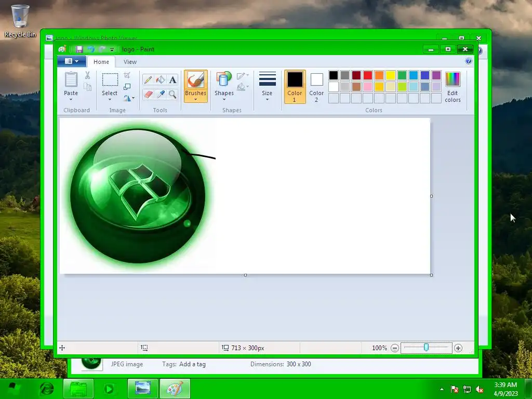The height and width of the screenshot is (399, 532).
Task: Click the Shapes gallery icon
Action: 224,79
